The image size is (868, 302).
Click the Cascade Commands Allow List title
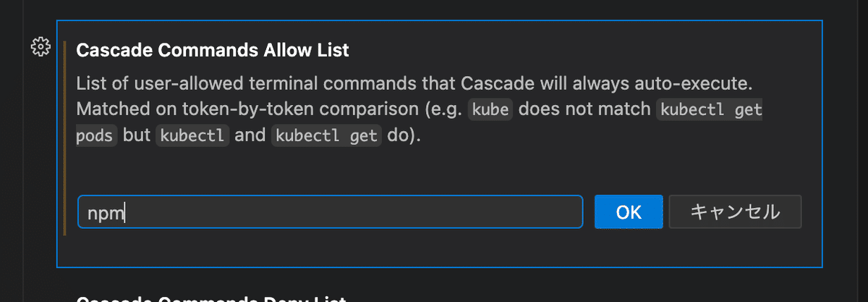tap(213, 50)
